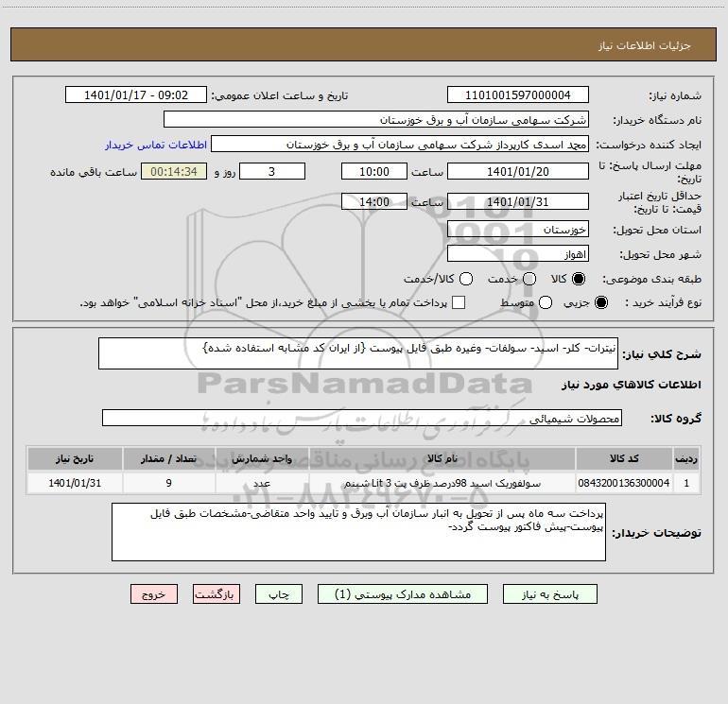728x704 pixels.
Task: Click the sulfuric acid product name cell
Action: click(x=442, y=483)
